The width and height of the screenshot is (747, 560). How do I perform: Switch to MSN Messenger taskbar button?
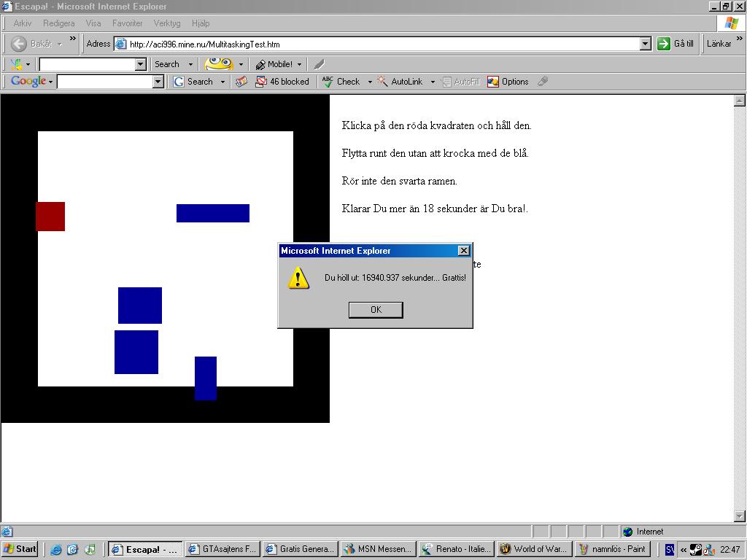378,548
